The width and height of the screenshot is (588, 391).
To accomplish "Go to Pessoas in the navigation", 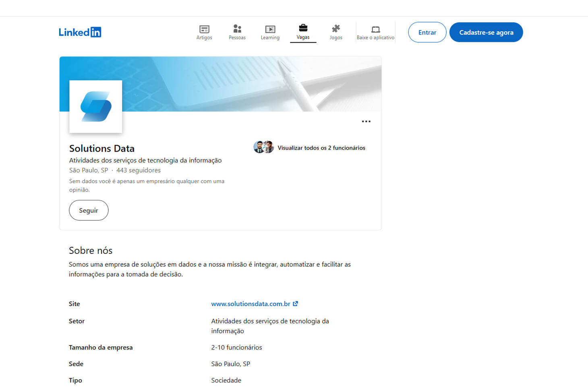I will click(x=237, y=32).
